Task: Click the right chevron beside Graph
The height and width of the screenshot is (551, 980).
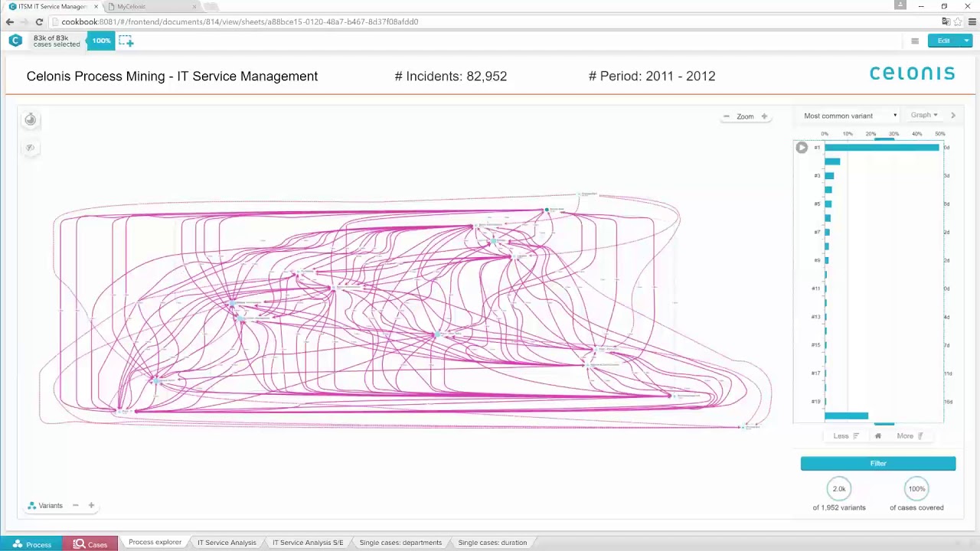Action: click(x=953, y=116)
